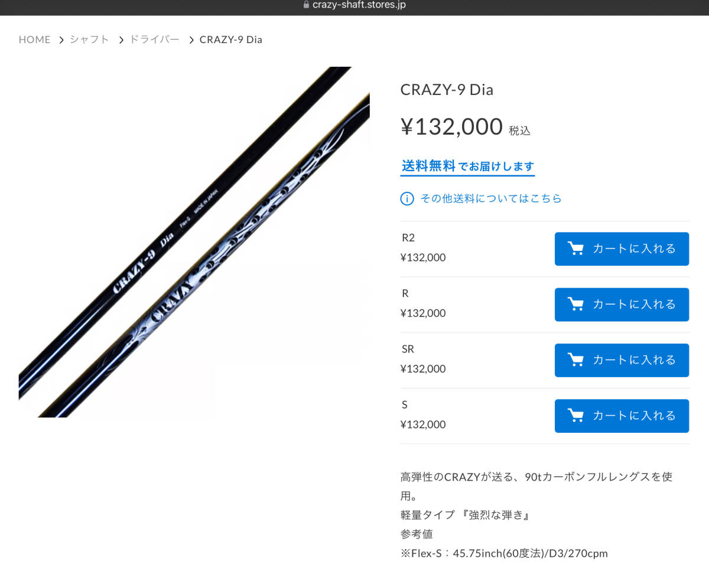This screenshot has height=588, width=709.
Task: Click the info circle icon beside shipping link
Action: [407, 198]
